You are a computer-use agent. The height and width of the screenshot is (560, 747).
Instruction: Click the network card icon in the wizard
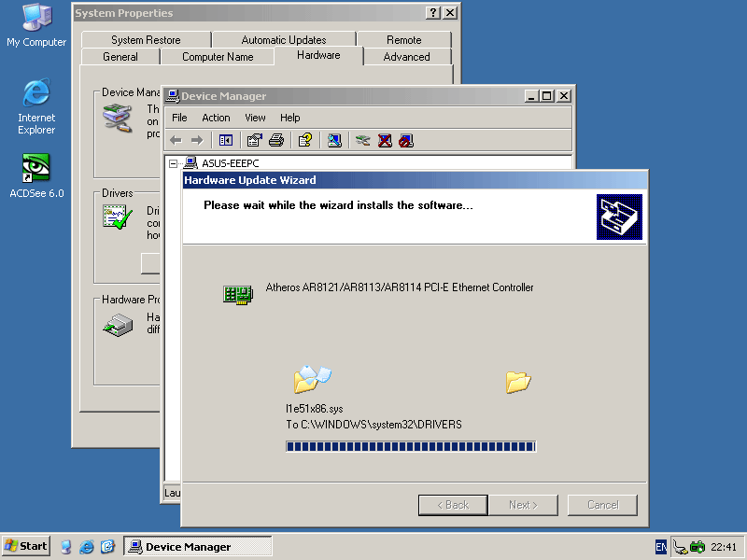(x=238, y=295)
